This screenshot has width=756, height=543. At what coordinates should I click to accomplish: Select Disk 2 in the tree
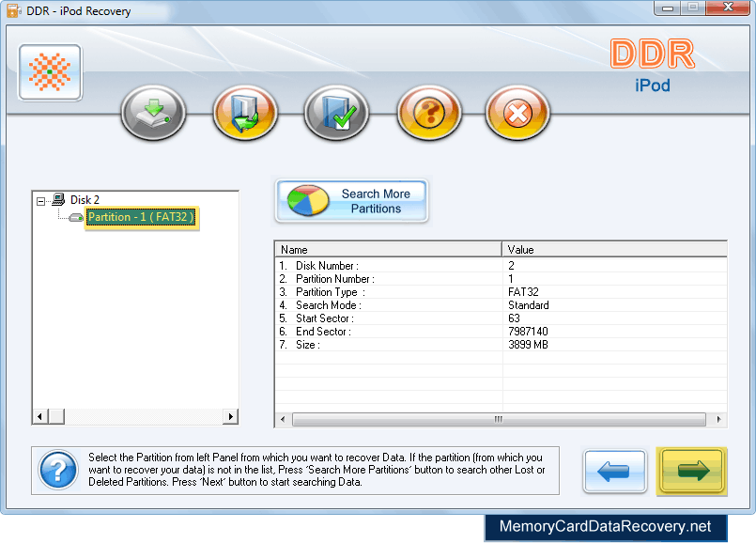point(85,200)
